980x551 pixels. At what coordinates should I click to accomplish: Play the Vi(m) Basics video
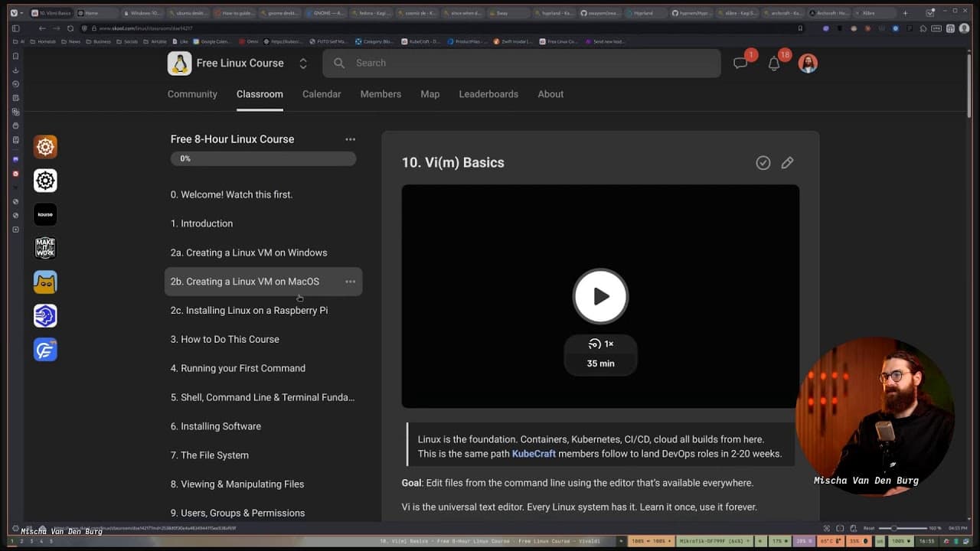point(600,296)
